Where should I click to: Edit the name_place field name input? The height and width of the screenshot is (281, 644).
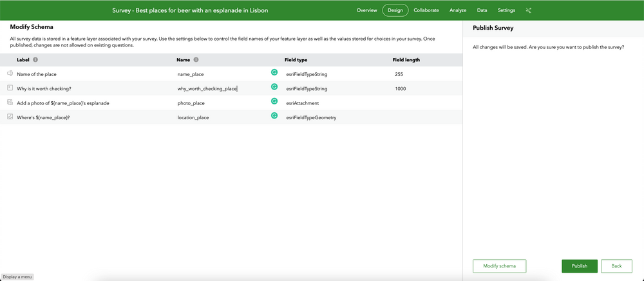219,75
